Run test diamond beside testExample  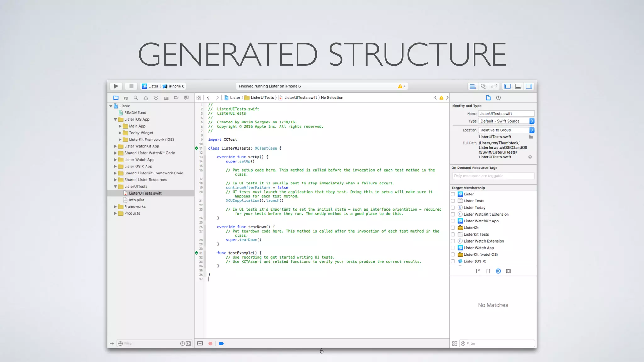click(x=197, y=253)
